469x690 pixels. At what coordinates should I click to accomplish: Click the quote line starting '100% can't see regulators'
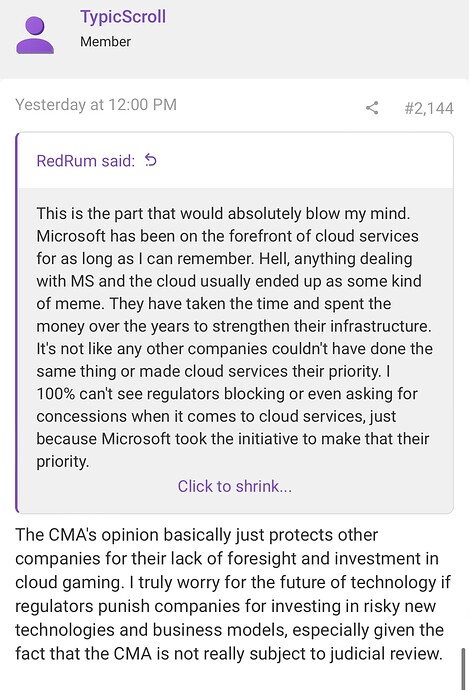click(x=227, y=394)
